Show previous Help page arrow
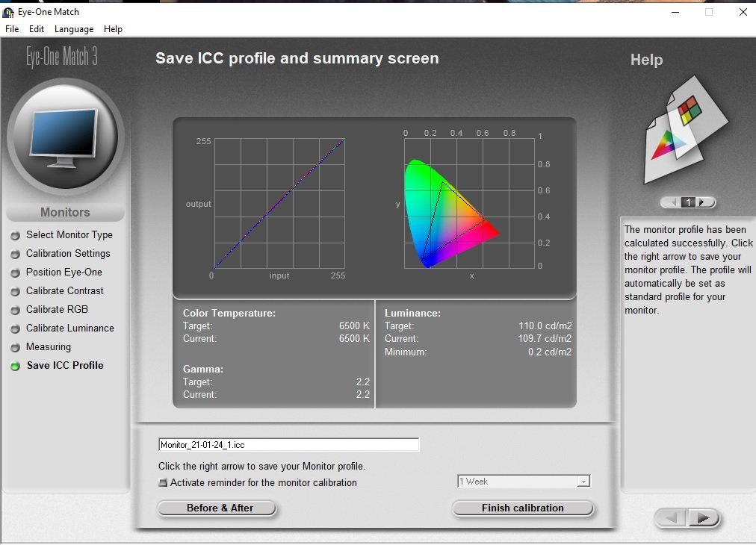756x545 pixels. coord(672,202)
